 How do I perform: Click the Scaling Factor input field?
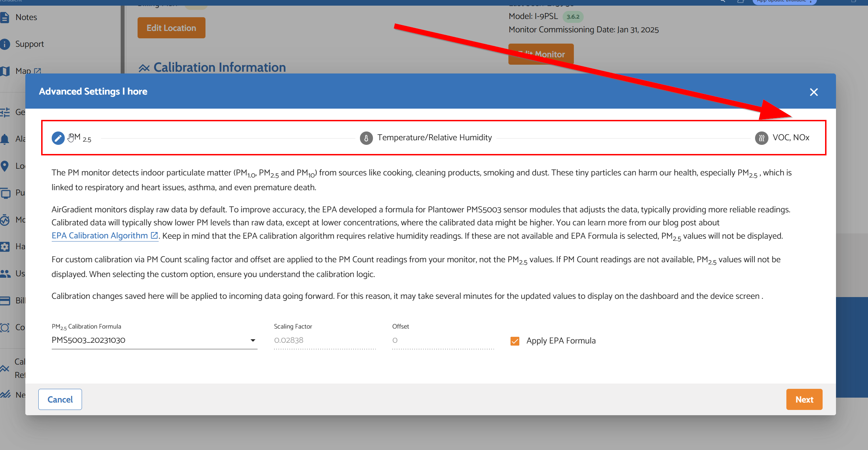pos(324,340)
